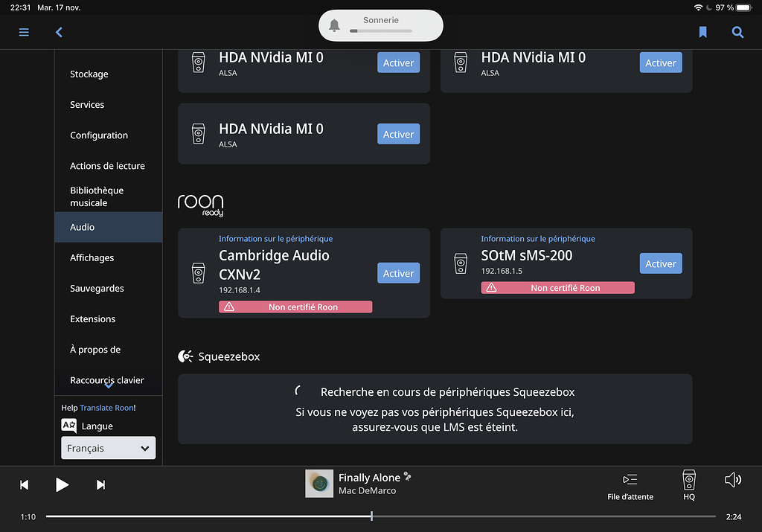The height and width of the screenshot is (532, 762).
Task: Click the chevron below Raccourcis clavier
Action: point(109,388)
